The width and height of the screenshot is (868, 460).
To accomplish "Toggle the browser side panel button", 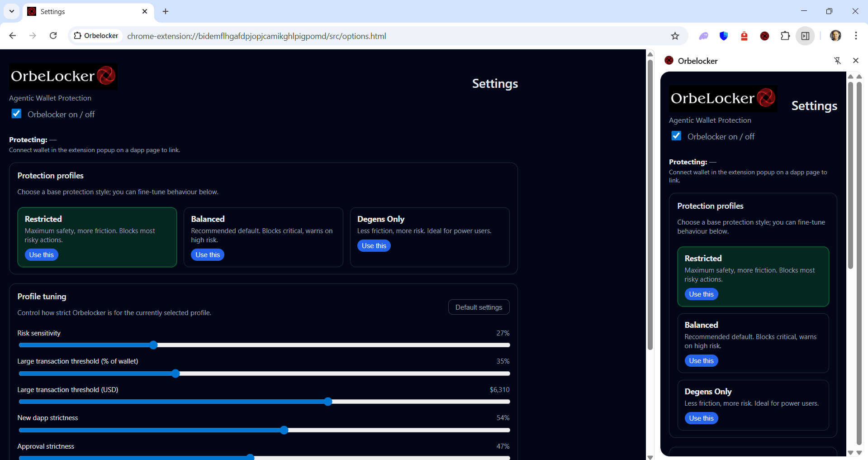I will click(806, 36).
